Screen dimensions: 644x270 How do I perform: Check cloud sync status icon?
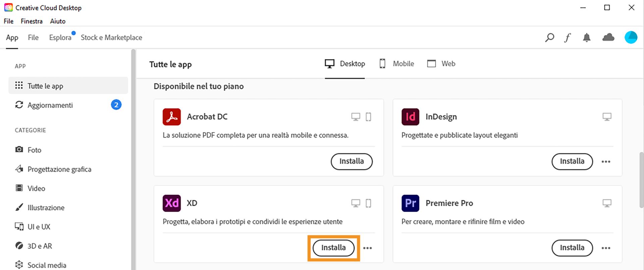[x=608, y=37]
